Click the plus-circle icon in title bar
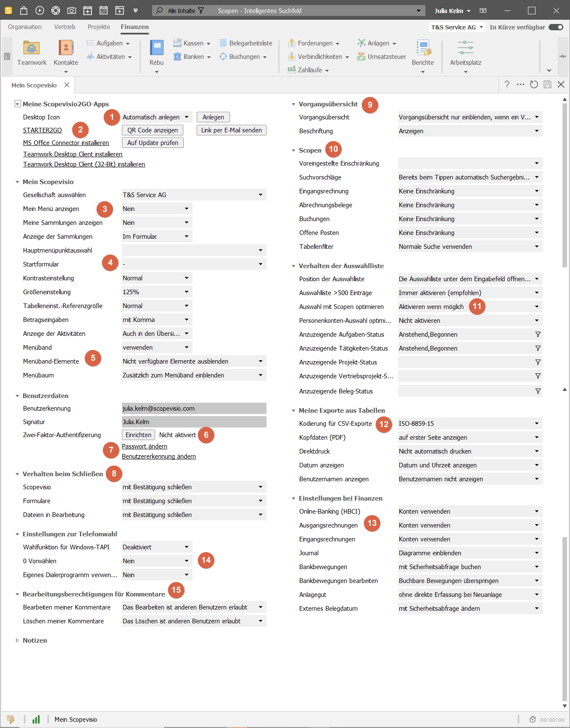 (x=40, y=11)
